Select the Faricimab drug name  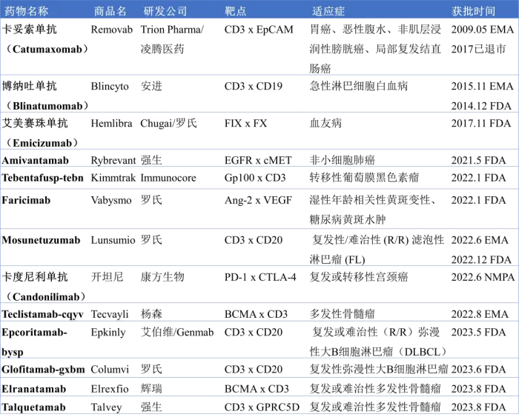click(26, 201)
